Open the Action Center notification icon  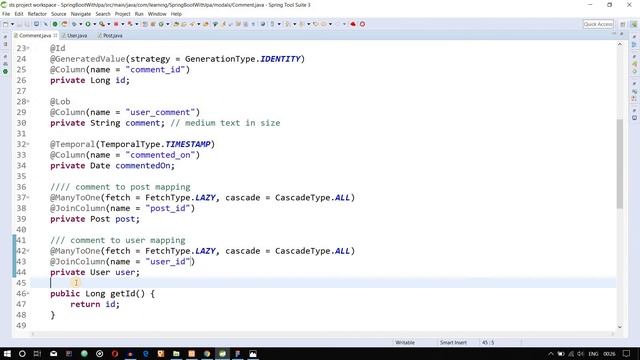[x=627, y=353]
